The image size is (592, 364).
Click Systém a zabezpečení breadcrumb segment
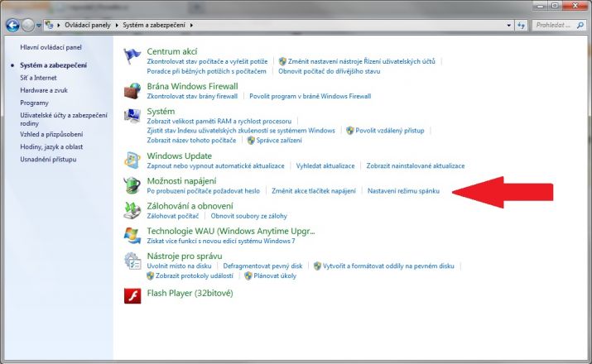154,25
